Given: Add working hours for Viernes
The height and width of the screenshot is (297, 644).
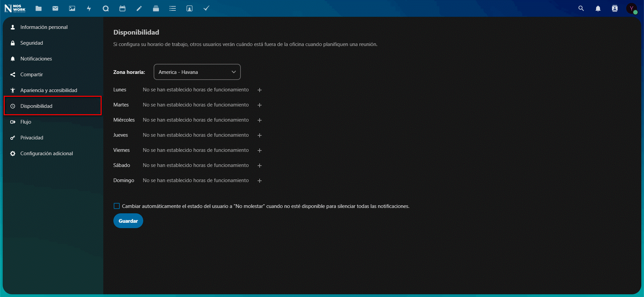Looking at the screenshot, I should pos(260,151).
